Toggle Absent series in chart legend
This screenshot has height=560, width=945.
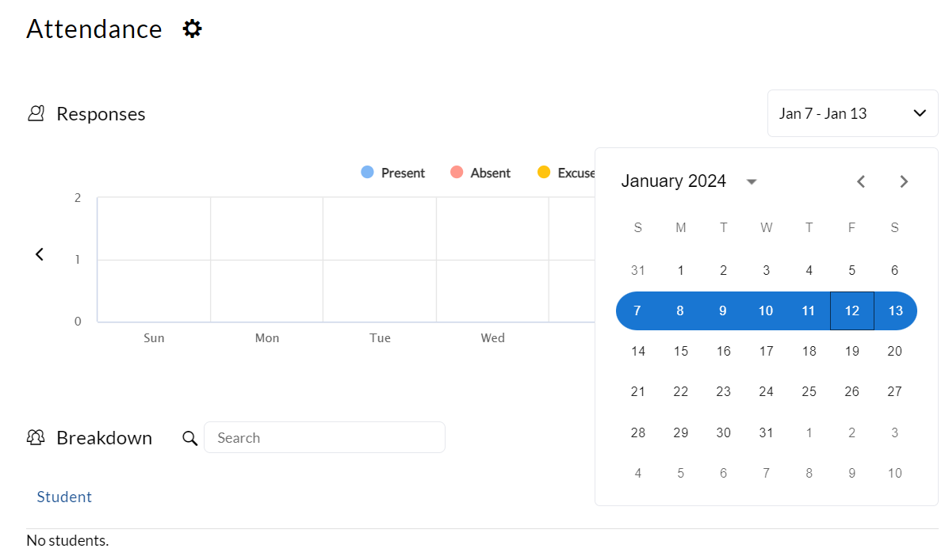point(480,173)
